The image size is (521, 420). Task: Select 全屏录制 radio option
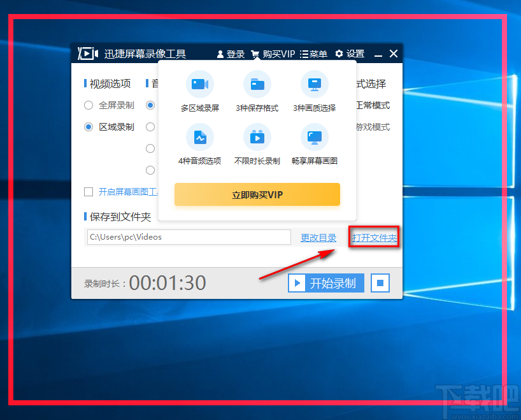pos(89,105)
